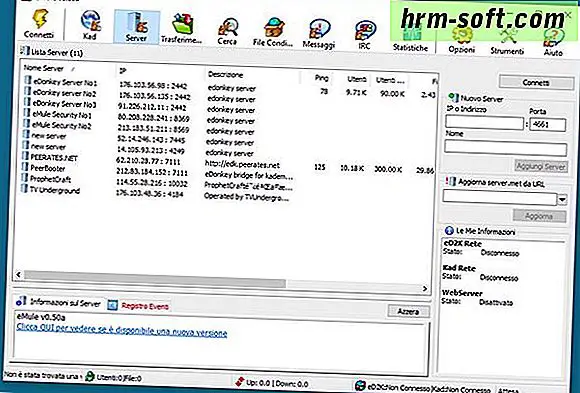Image resolution: width=580 pixels, height=393 pixels.
Task: Sort by Nome Server column
Action: click(x=43, y=68)
